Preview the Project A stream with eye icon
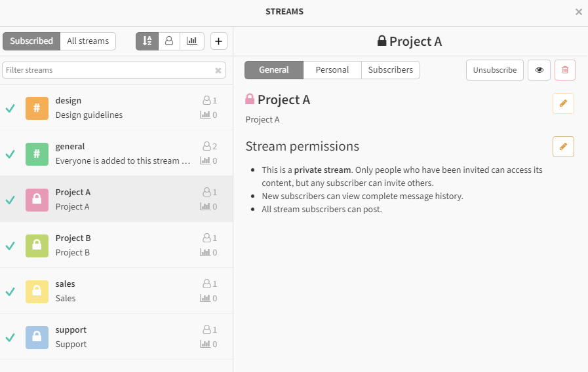Viewport: 588px width, 372px height. [x=539, y=70]
